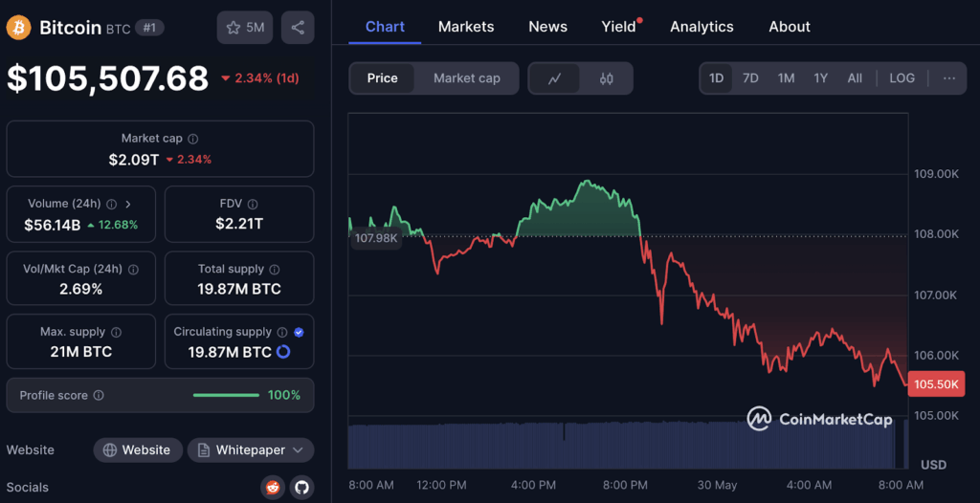Click the share icon button
Viewport: 980px width, 503px height.
[298, 28]
